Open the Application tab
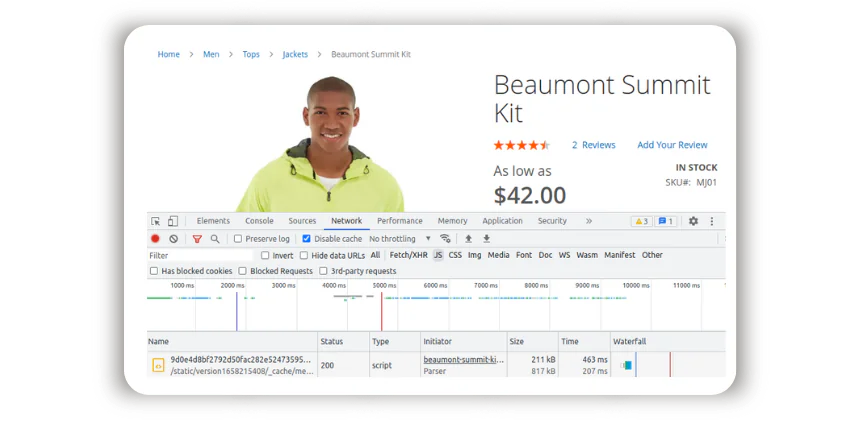This screenshot has height=425, width=853. point(503,221)
